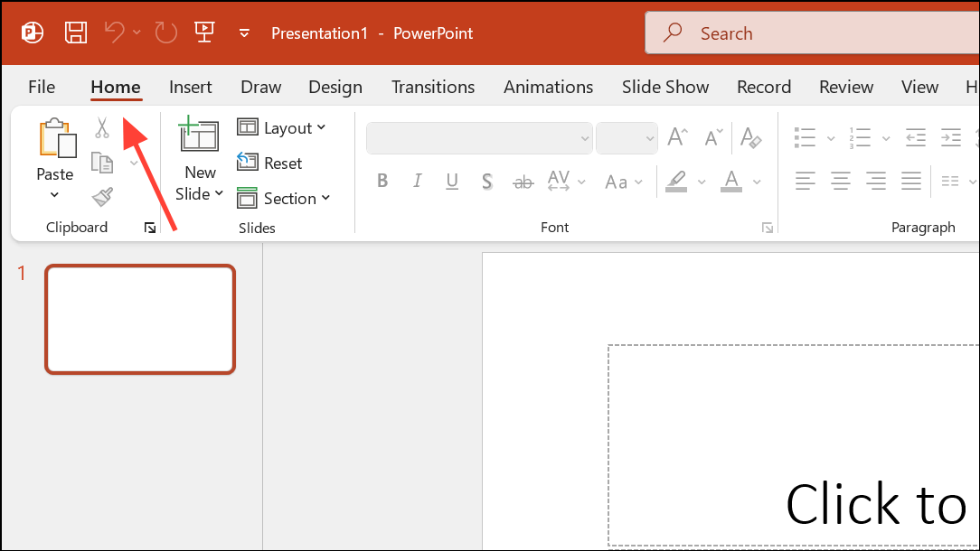Image resolution: width=980 pixels, height=551 pixels.
Task: Select the Format Painter tool
Action: pyautogui.click(x=101, y=197)
